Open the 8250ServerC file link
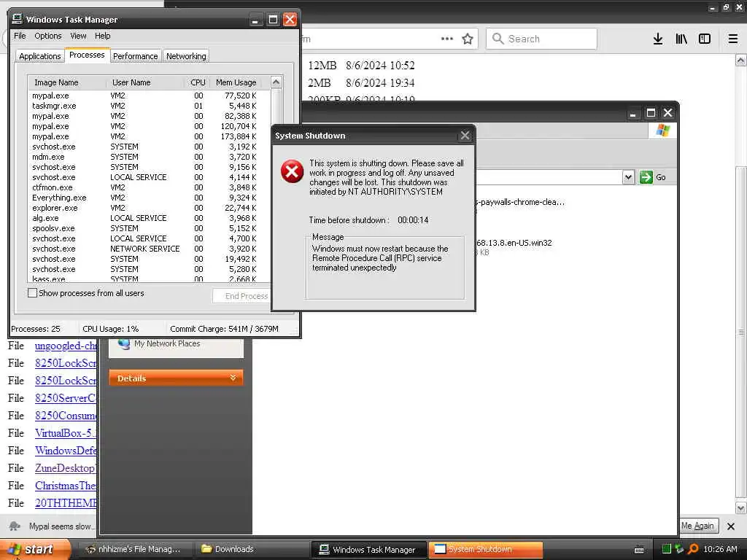The image size is (747, 560). click(65, 398)
